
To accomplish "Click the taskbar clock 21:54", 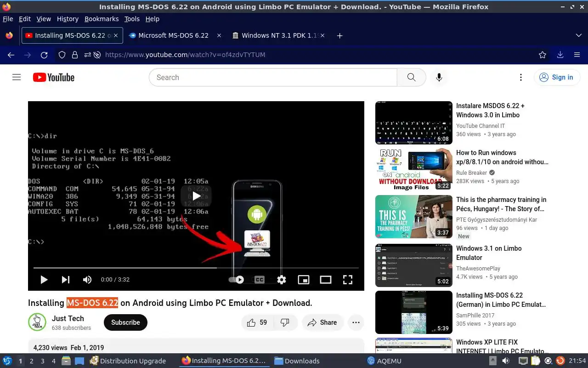I will (577, 361).
